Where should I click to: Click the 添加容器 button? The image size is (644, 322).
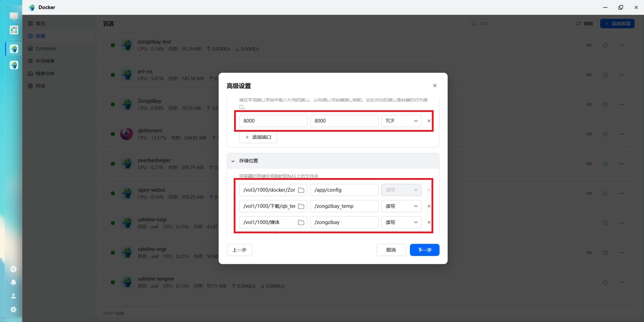point(617,24)
